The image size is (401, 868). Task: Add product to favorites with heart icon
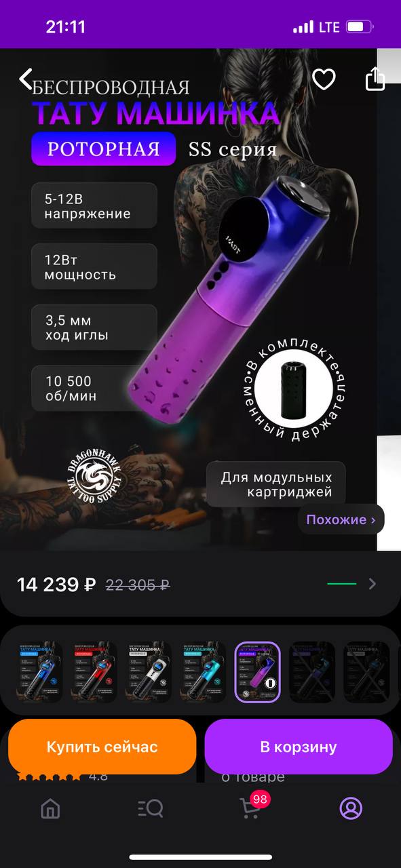[x=324, y=79]
